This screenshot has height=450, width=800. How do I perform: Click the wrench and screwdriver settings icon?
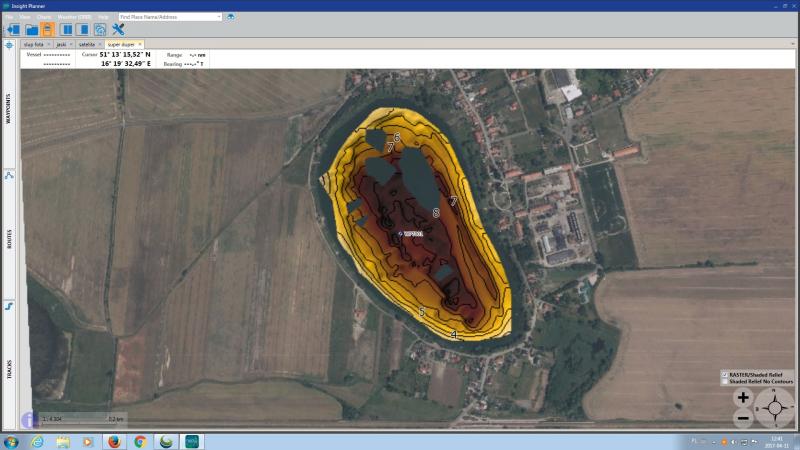[x=117, y=30]
